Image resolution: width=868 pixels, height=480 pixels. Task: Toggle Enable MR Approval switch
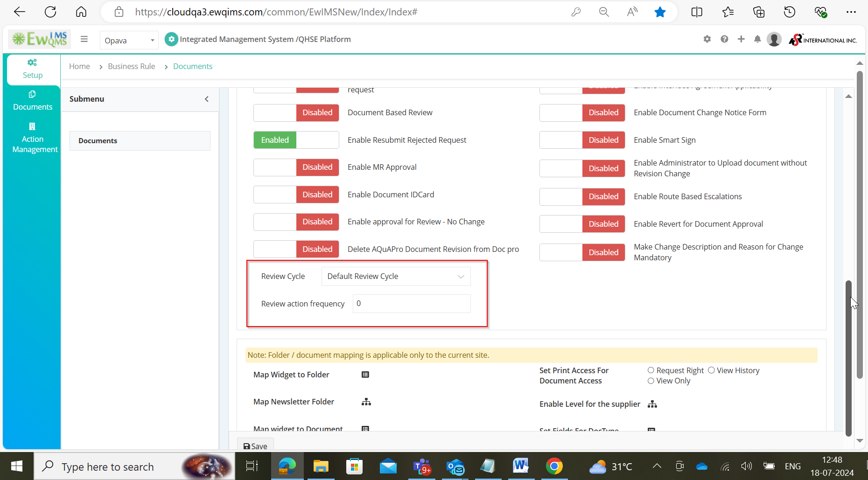296,167
